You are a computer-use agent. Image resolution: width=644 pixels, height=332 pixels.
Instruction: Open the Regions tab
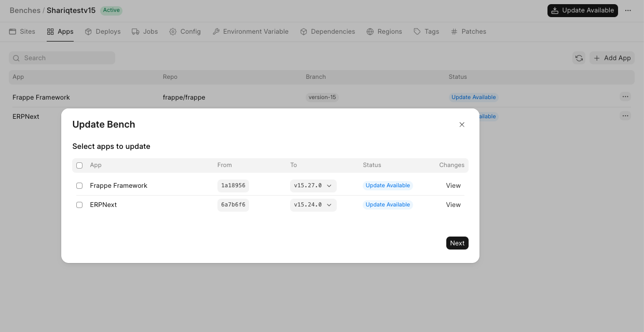[x=384, y=32]
